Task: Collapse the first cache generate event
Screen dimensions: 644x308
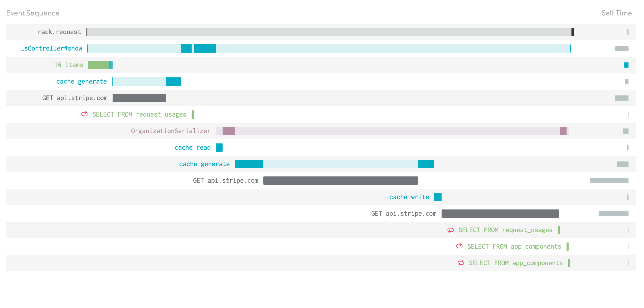Action: click(81, 81)
